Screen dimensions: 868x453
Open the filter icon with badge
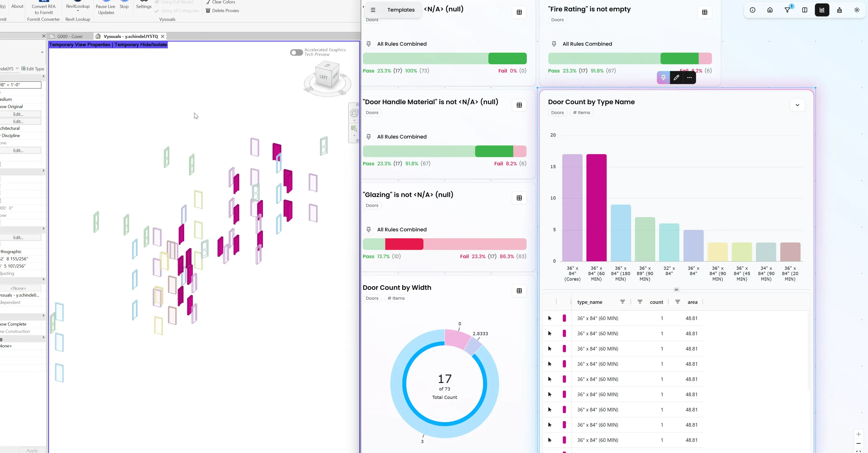[x=787, y=10]
